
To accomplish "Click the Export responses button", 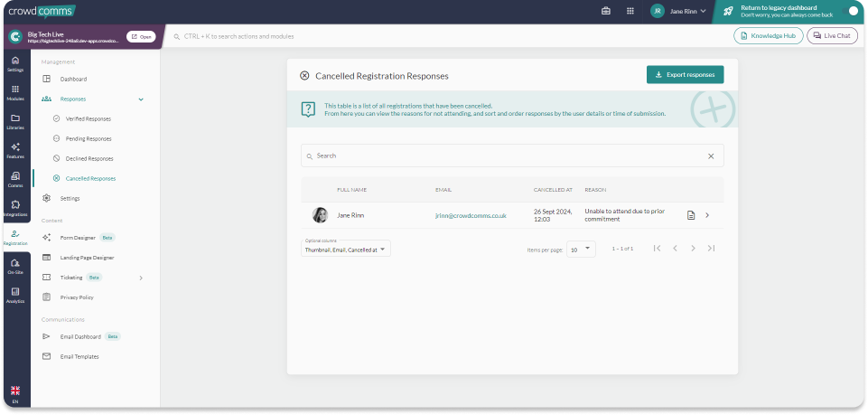I will (x=685, y=74).
